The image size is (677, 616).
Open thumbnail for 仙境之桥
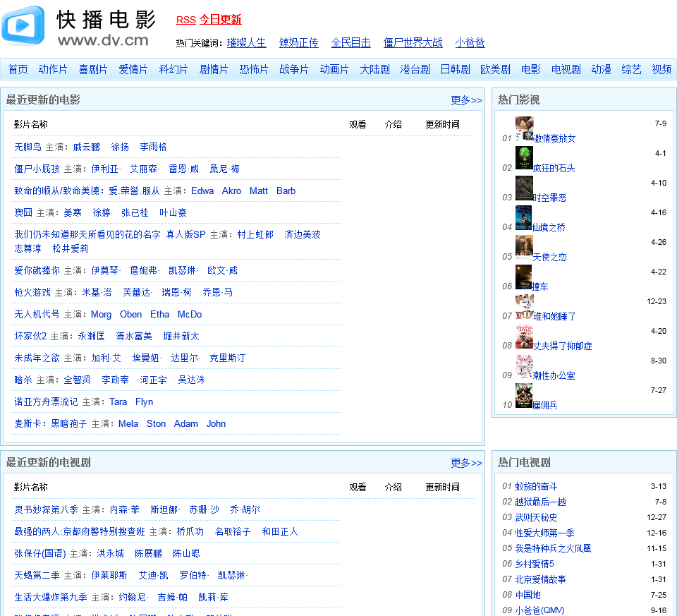pyautogui.click(x=523, y=217)
